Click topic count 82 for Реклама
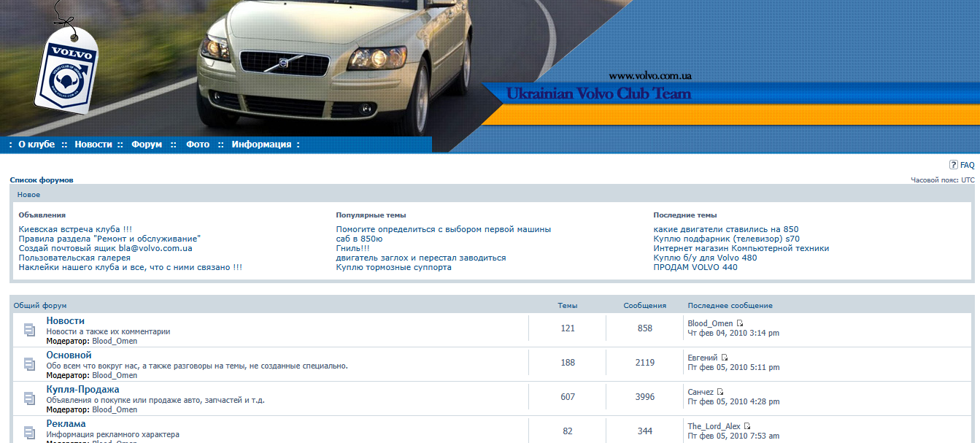 [568, 431]
